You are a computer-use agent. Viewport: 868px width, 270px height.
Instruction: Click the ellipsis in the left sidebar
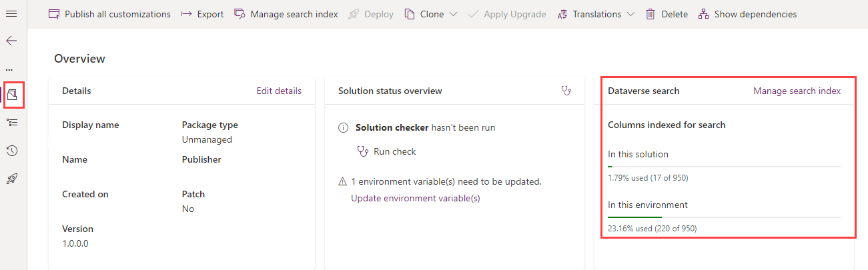[9, 69]
